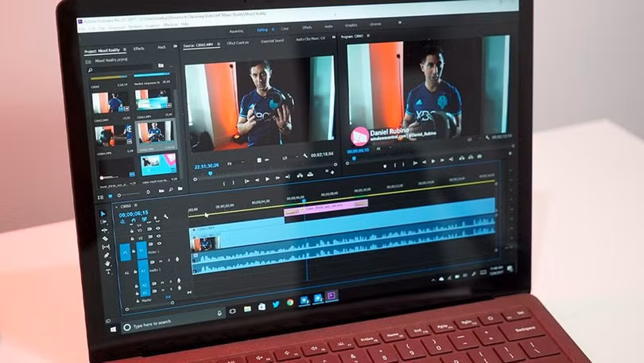Choose the Hand tool
Image resolution: width=644 pixels, height=363 pixels.
(x=107, y=263)
